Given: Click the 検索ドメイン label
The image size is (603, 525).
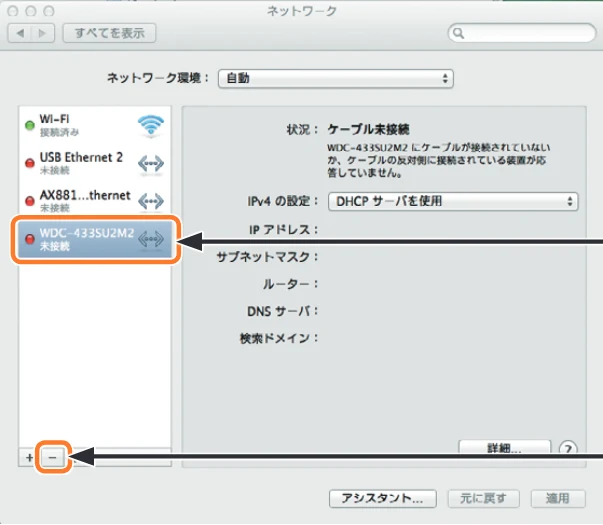Looking at the screenshot, I should [279, 338].
